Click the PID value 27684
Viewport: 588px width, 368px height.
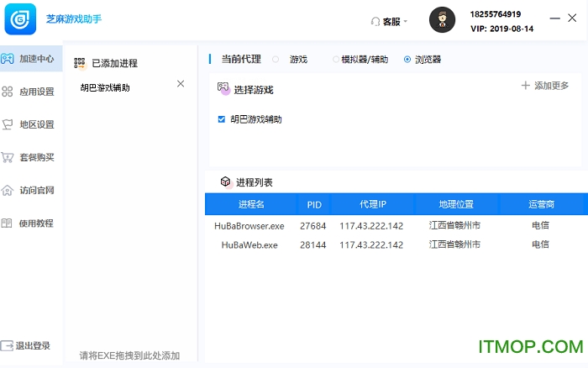coord(312,226)
